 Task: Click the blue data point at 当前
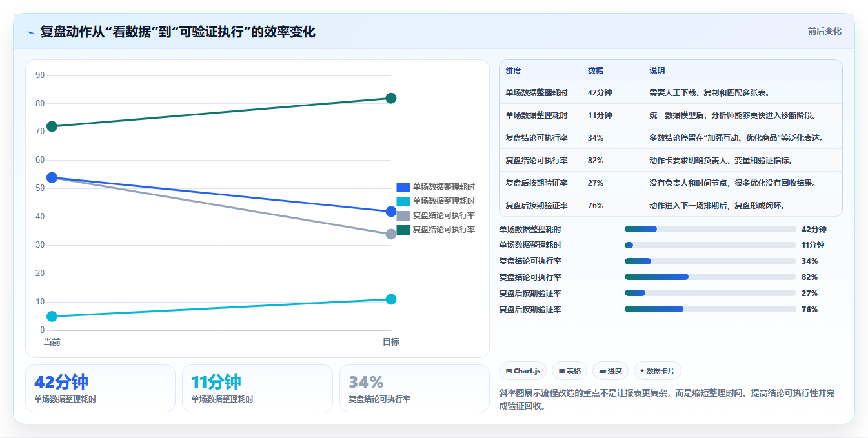point(52,177)
